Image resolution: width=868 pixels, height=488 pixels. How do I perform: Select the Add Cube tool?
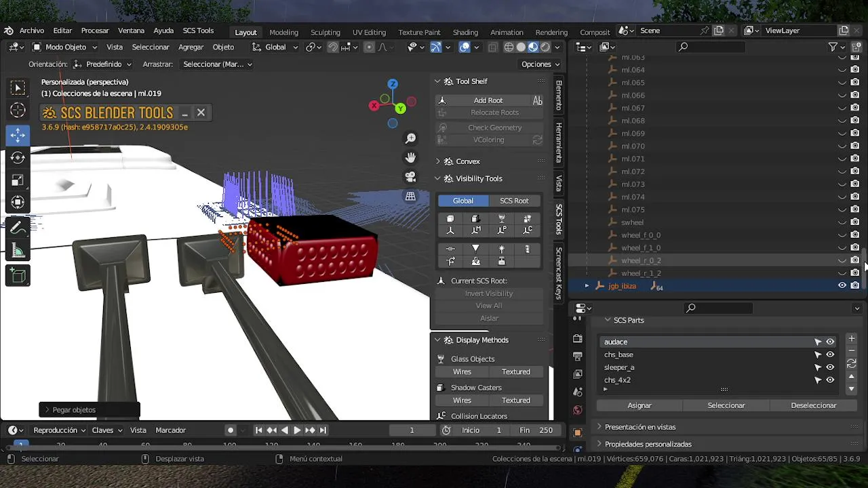point(18,275)
